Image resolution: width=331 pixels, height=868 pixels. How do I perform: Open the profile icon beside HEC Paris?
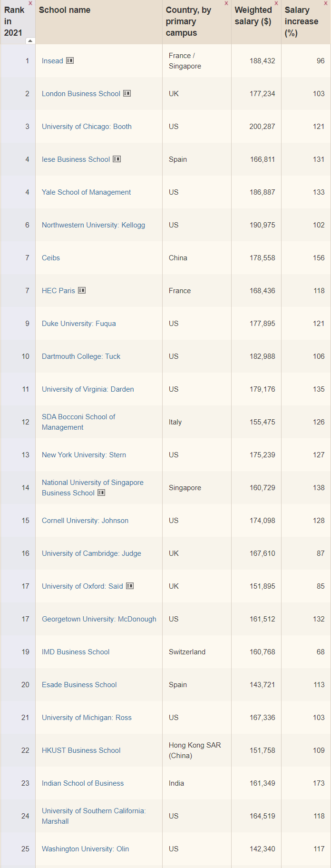pos(82,290)
